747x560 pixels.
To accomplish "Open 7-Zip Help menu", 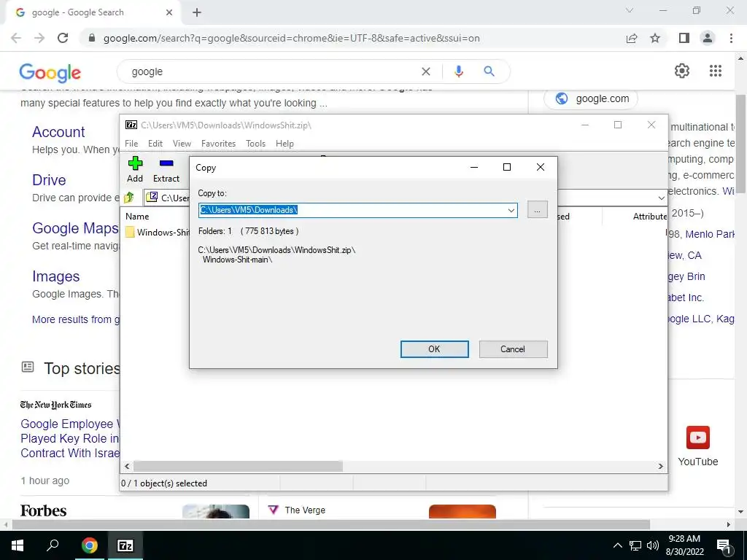I will pyautogui.click(x=285, y=144).
